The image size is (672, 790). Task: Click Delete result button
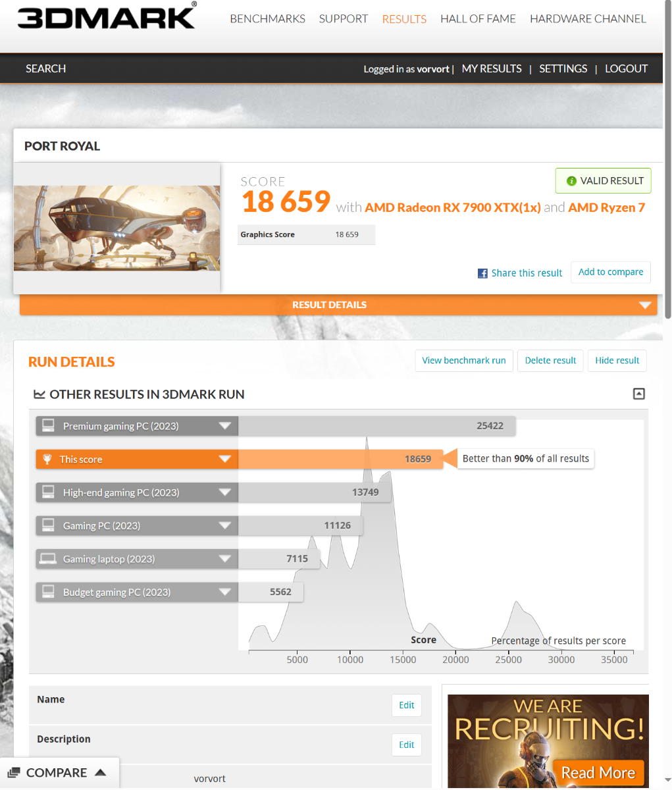pos(550,360)
